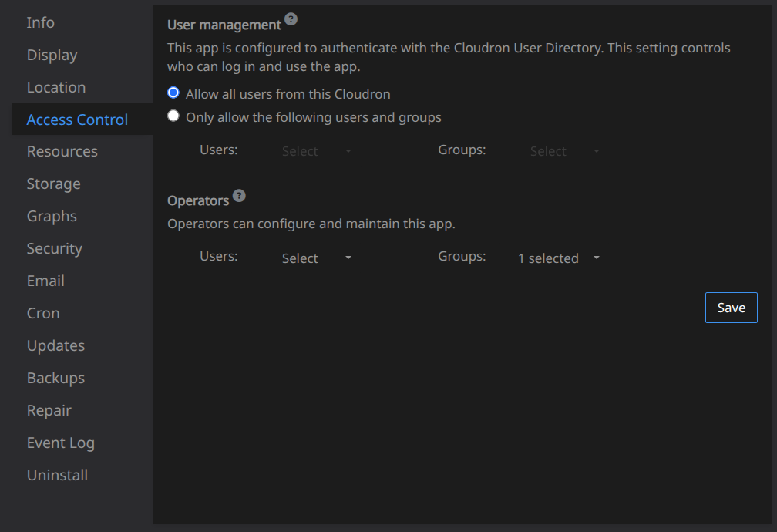Open the Resources section
The width and height of the screenshot is (777, 532).
click(x=62, y=151)
